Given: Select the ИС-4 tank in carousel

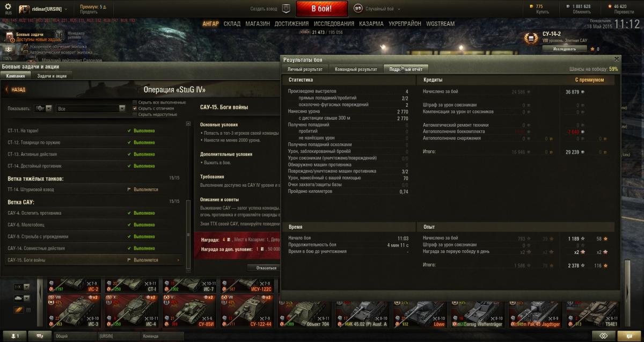Looking at the screenshot, I should click(x=132, y=310).
